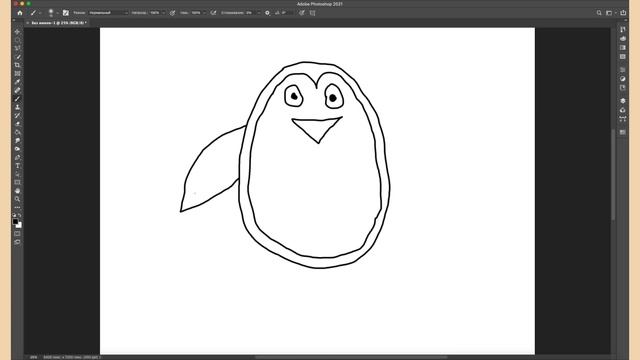
Task: Select the Brush tool in left toolbar
Action: pos(17,99)
